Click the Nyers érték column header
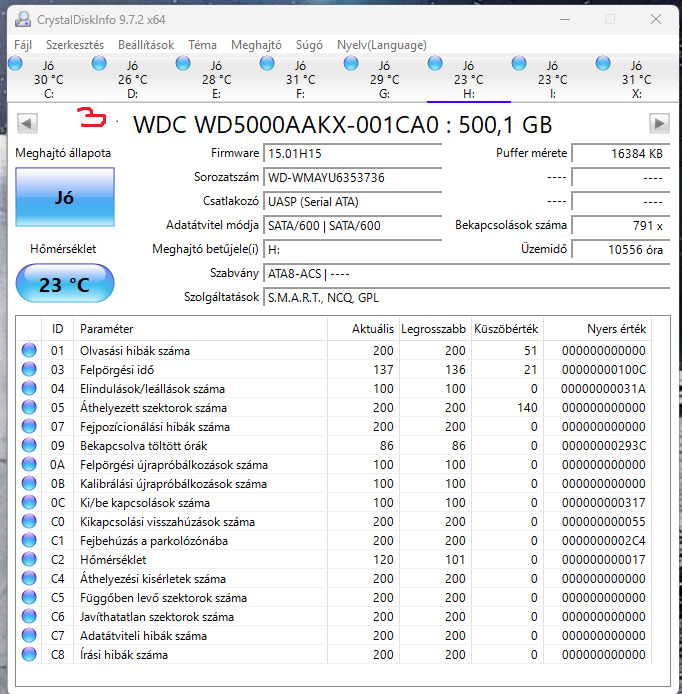The height and width of the screenshot is (694, 682). click(x=597, y=329)
